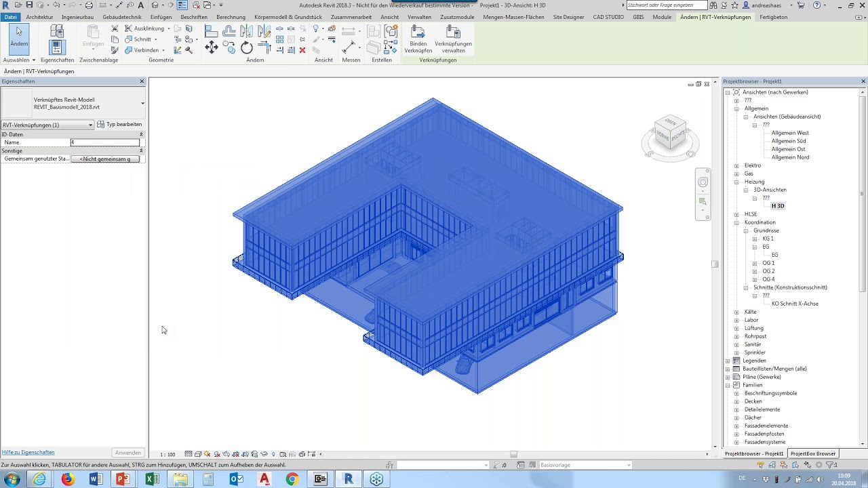Switch to the Verwalten ribbon tab
The image size is (868, 488).
(x=419, y=17)
